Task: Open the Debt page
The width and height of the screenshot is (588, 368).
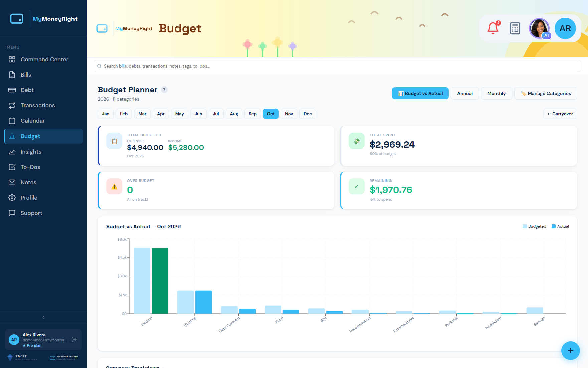Action: click(43, 90)
